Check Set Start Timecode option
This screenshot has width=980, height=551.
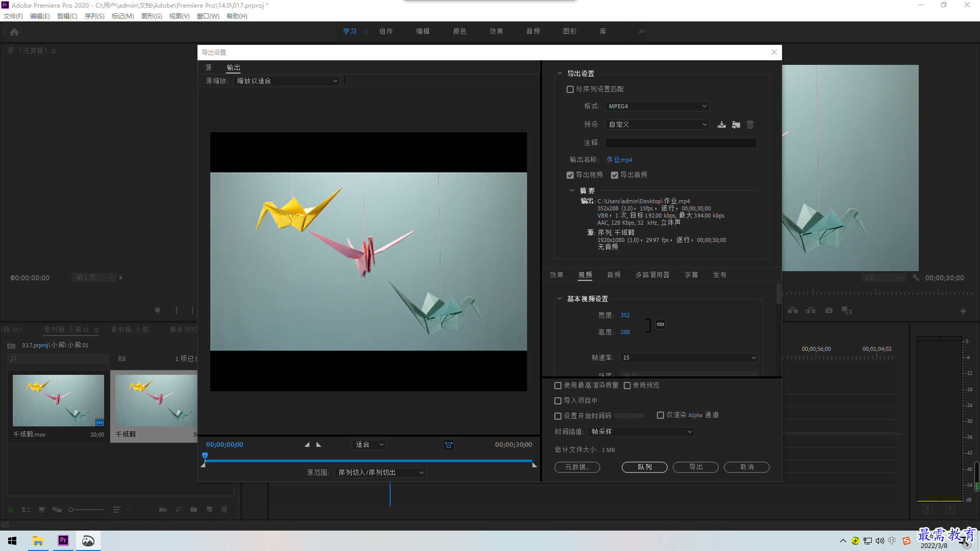pyautogui.click(x=558, y=416)
